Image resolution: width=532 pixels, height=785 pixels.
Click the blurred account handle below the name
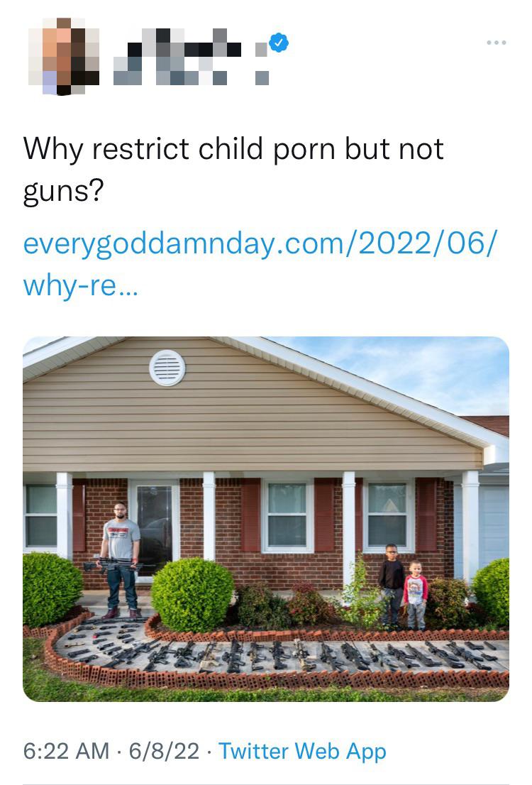click(192, 78)
